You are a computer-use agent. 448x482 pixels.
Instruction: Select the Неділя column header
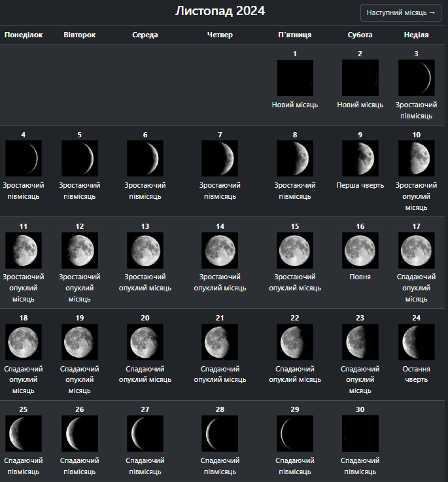[x=416, y=35]
